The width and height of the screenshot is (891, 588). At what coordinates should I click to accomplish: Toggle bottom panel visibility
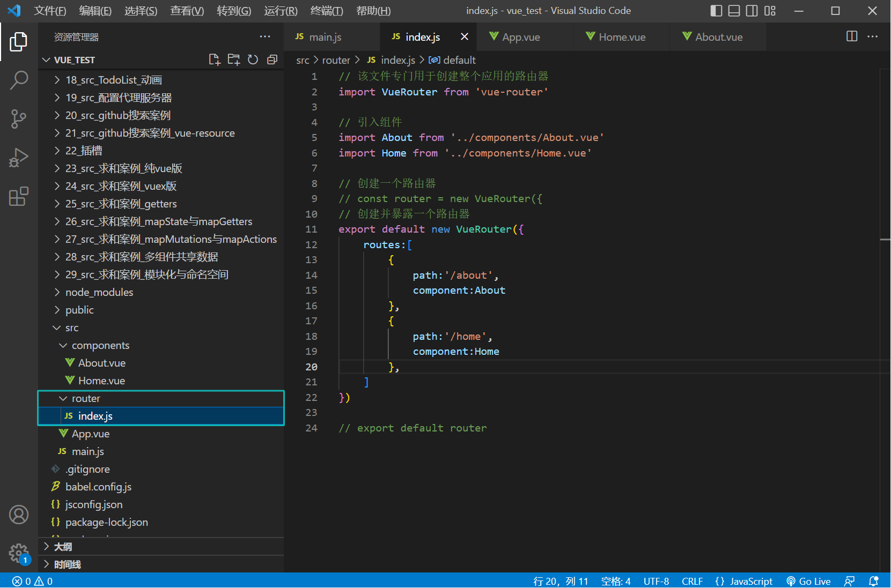pyautogui.click(x=734, y=11)
